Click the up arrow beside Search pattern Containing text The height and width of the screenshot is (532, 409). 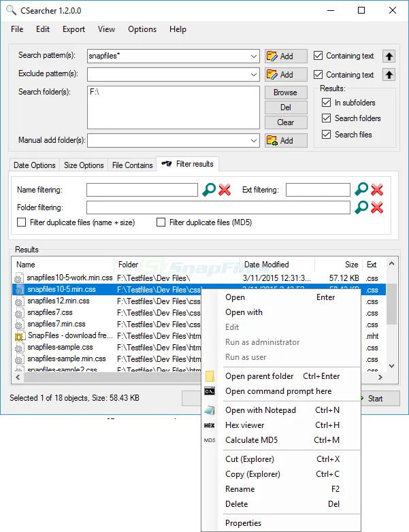coord(389,56)
